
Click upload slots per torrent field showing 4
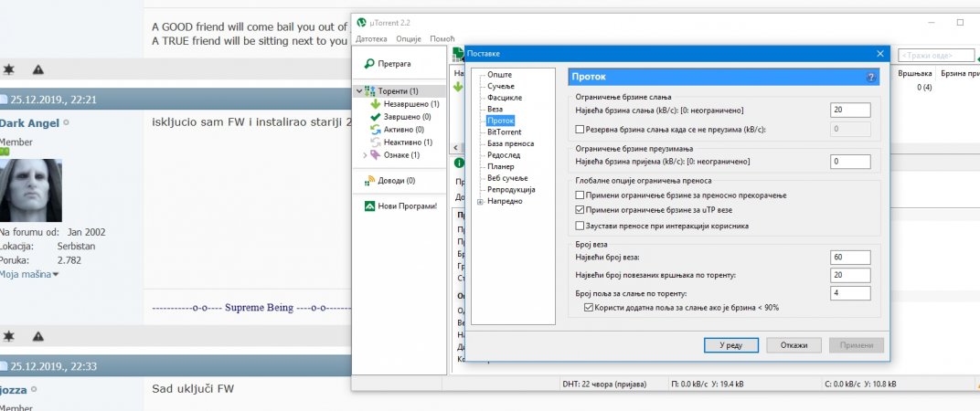click(850, 293)
